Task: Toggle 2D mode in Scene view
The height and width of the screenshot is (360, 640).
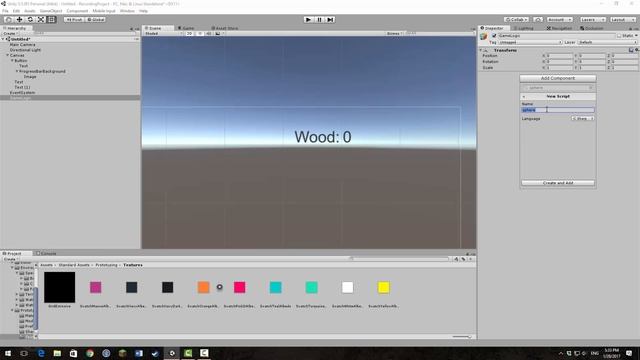Action: click(189, 33)
